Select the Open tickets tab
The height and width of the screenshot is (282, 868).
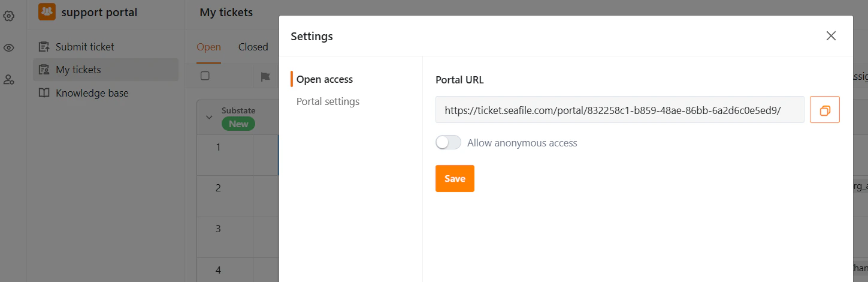(208, 47)
